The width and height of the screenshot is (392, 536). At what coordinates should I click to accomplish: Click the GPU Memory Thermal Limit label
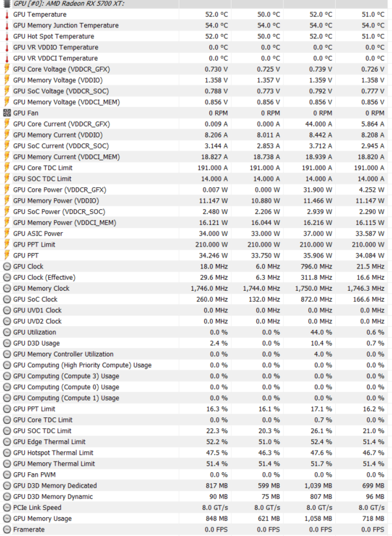click(x=54, y=464)
